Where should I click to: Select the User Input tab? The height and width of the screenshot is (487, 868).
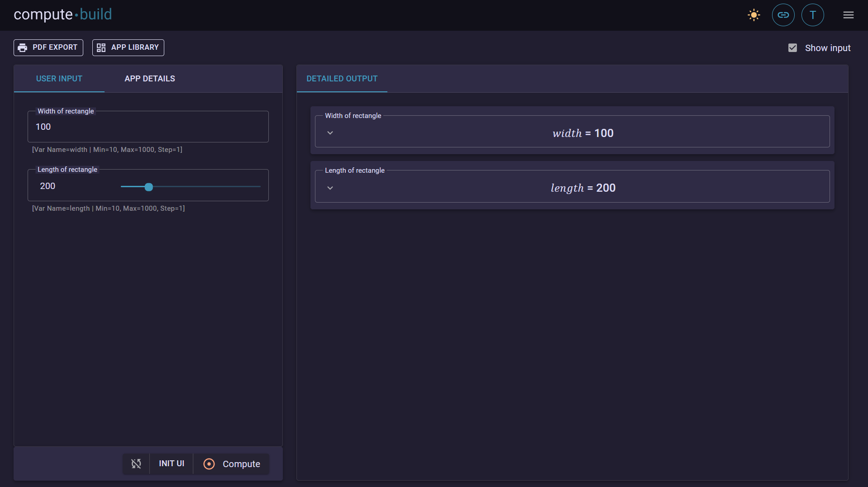[x=59, y=79]
